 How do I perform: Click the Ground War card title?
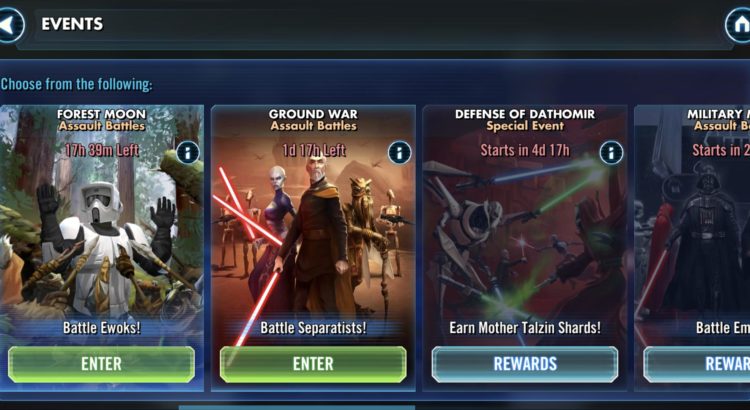(313, 114)
